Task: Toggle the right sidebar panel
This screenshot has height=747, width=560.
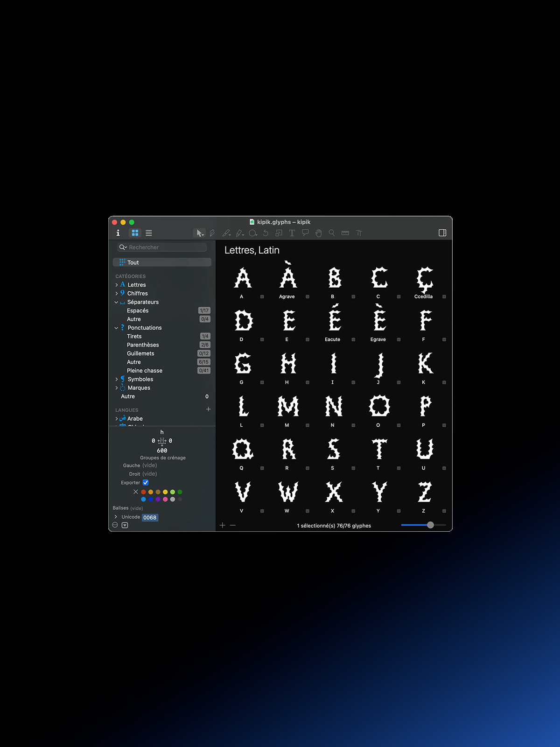Action: click(x=442, y=233)
